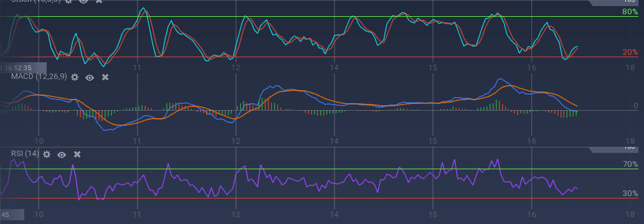Click date 14 on Stoch time axis

[334, 67]
